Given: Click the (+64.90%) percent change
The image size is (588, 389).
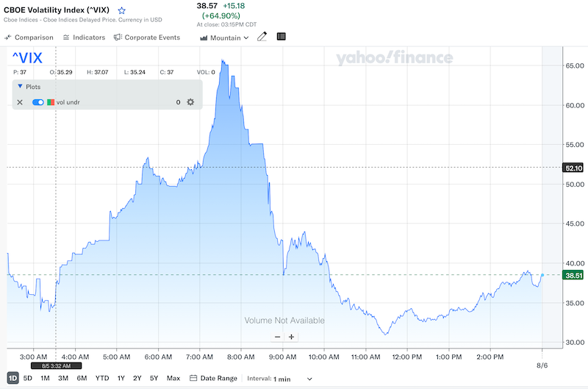Looking at the screenshot, I should [221, 15].
